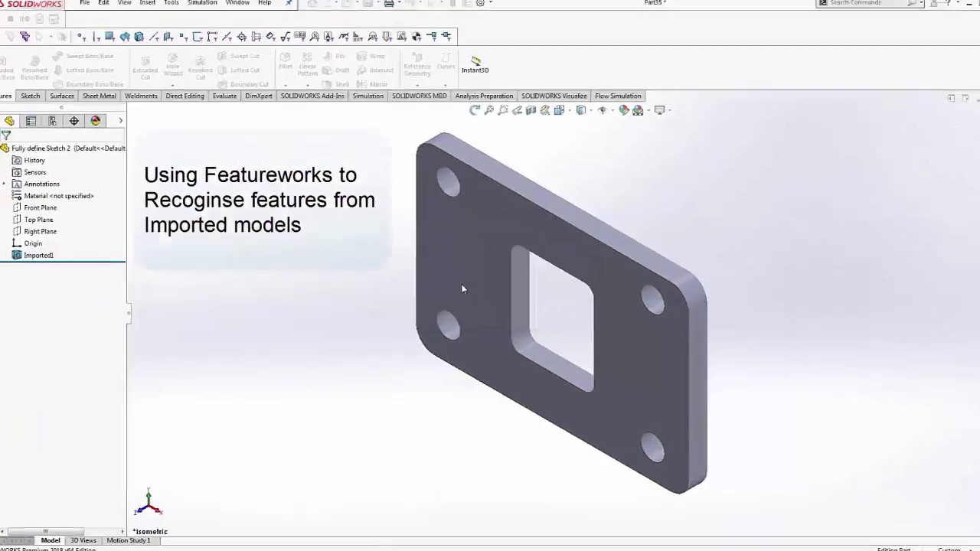Image resolution: width=980 pixels, height=551 pixels.
Task: Select the Imported1 feature in tree
Action: tap(38, 256)
